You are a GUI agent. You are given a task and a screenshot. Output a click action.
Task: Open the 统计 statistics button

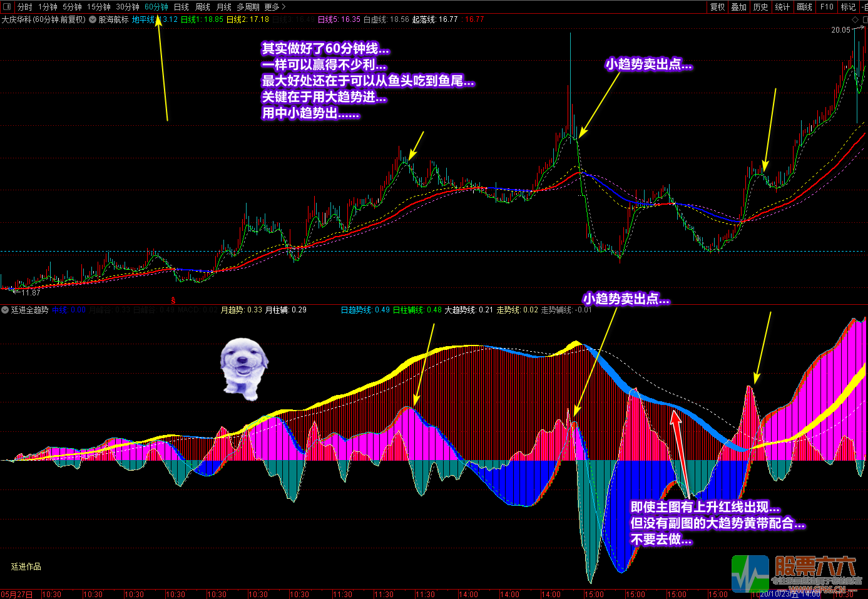pyautogui.click(x=782, y=7)
